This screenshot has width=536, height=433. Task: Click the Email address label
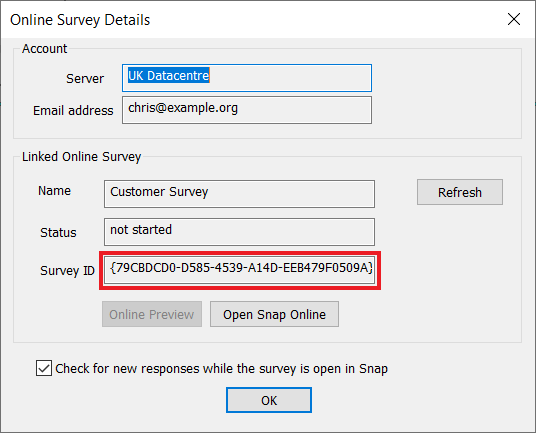(x=73, y=110)
